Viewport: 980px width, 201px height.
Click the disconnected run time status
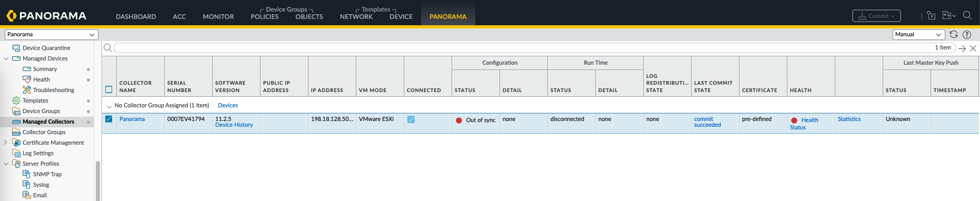pyautogui.click(x=567, y=119)
